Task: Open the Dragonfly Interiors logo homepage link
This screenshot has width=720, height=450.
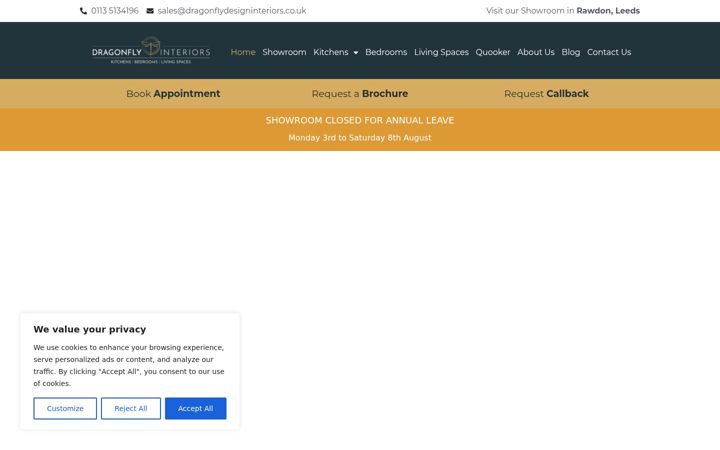Action: point(151,51)
